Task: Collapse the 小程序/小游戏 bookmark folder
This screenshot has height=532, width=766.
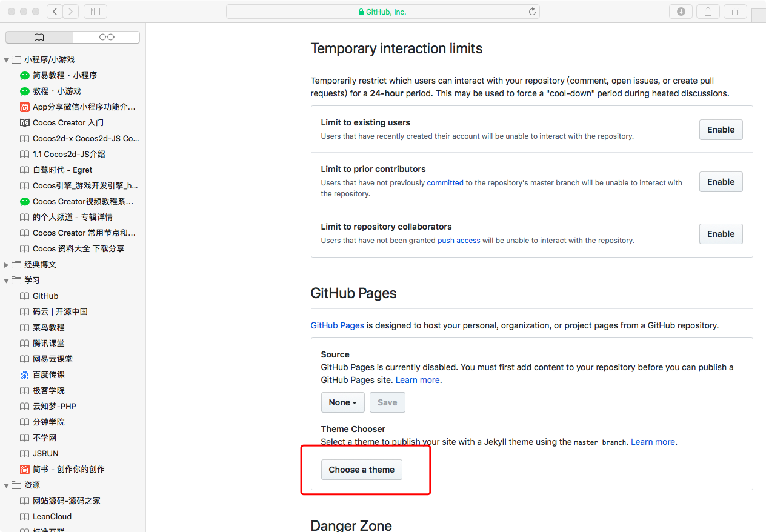Action: [7, 60]
